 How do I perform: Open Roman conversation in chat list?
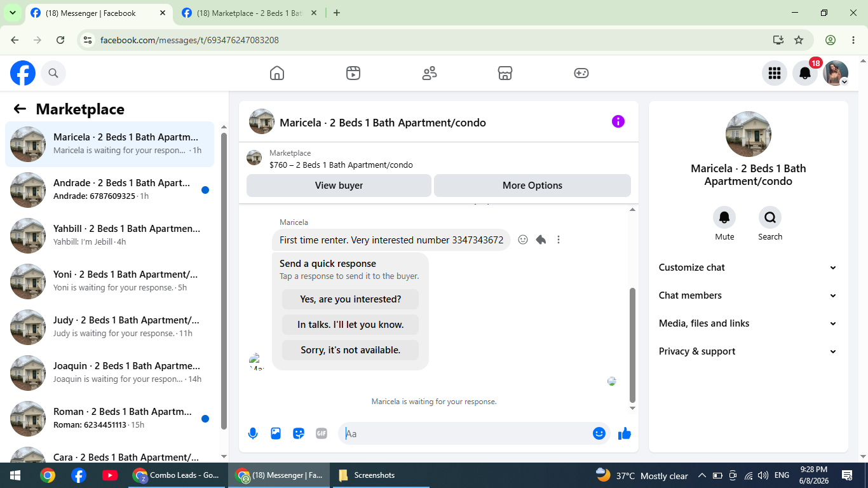[110, 419]
